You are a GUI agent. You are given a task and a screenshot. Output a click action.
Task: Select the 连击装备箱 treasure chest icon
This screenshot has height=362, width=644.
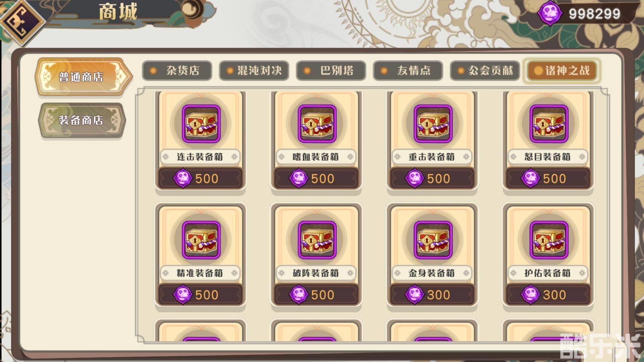tap(201, 124)
